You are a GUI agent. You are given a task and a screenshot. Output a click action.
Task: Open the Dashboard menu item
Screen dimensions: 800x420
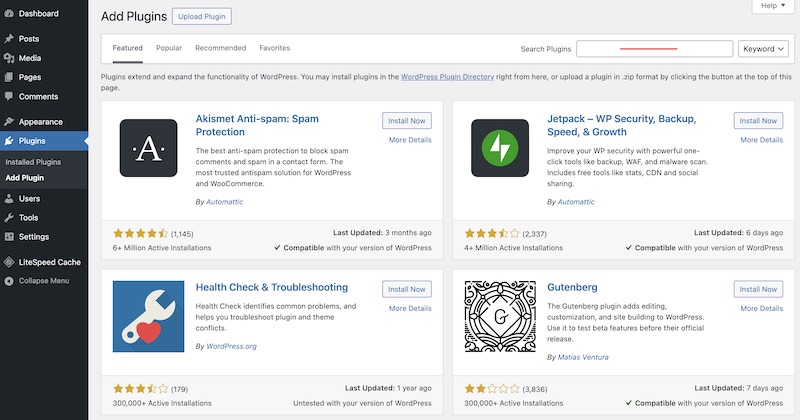tap(44, 14)
